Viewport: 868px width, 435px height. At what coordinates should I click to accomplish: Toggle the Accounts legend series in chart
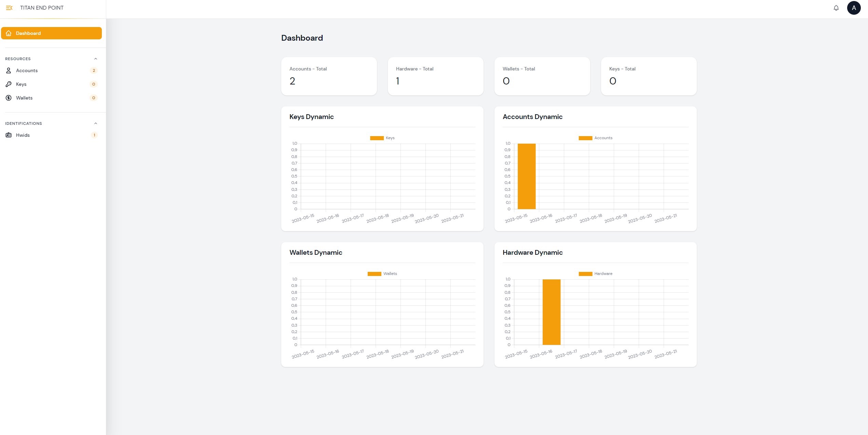tap(603, 138)
